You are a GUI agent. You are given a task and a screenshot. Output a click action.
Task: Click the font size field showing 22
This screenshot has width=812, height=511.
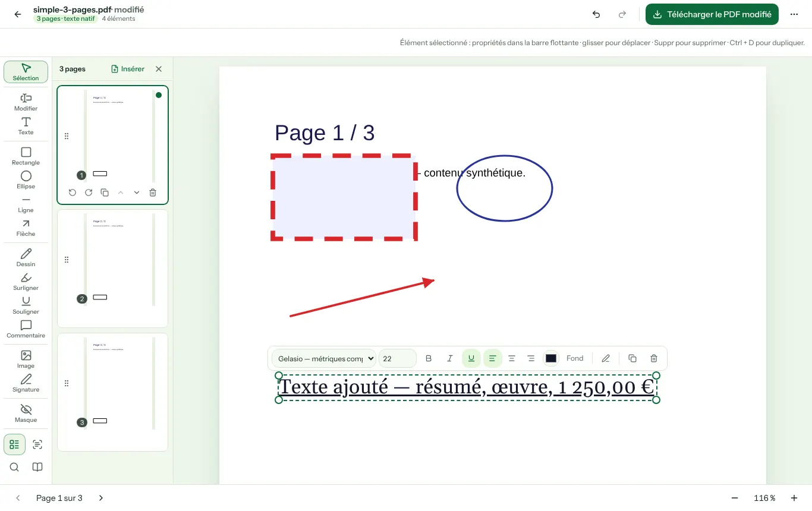[x=398, y=358]
